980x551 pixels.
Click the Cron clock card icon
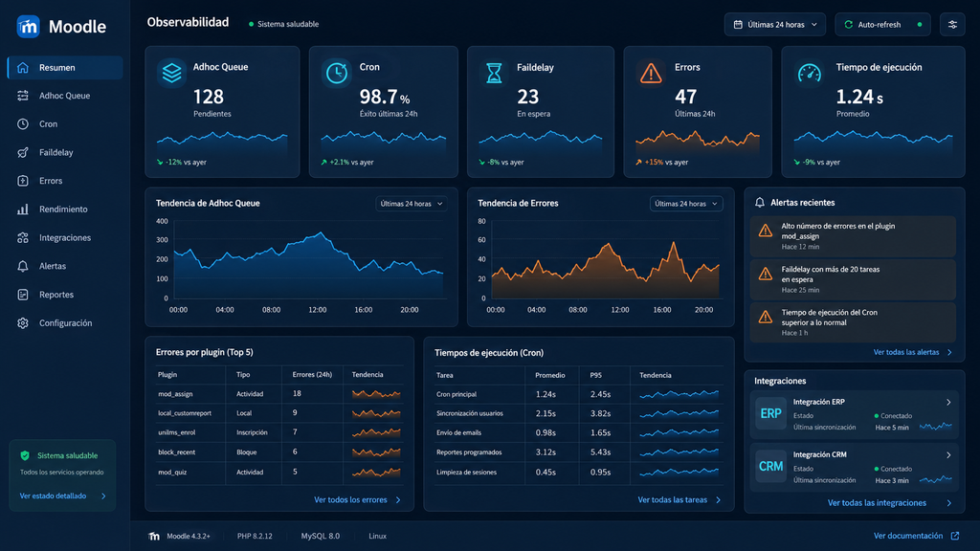tap(337, 73)
